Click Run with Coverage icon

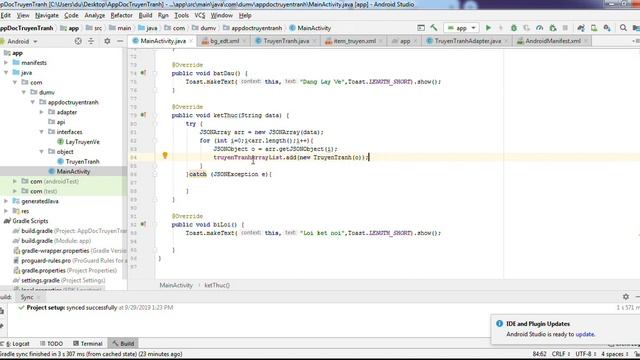527,28
